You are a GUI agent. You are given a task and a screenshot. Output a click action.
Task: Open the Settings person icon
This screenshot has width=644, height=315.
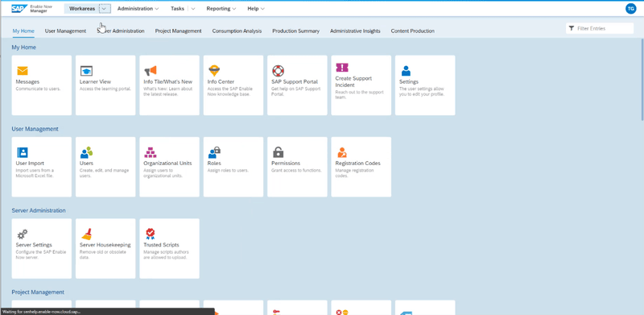click(x=406, y=71)
